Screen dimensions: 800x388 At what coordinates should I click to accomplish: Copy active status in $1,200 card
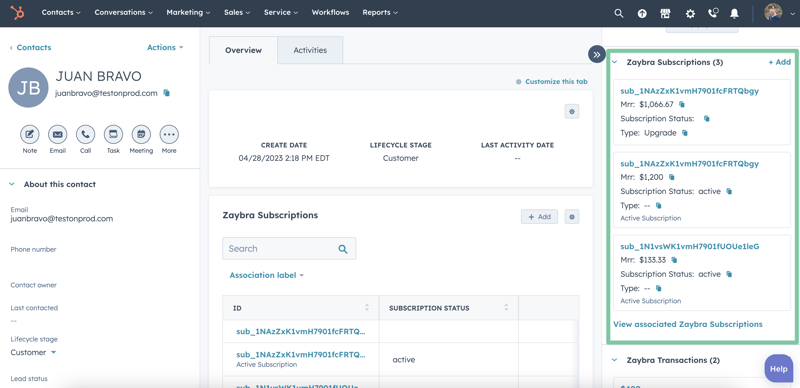pyautogui.click(x=729, y=191)
